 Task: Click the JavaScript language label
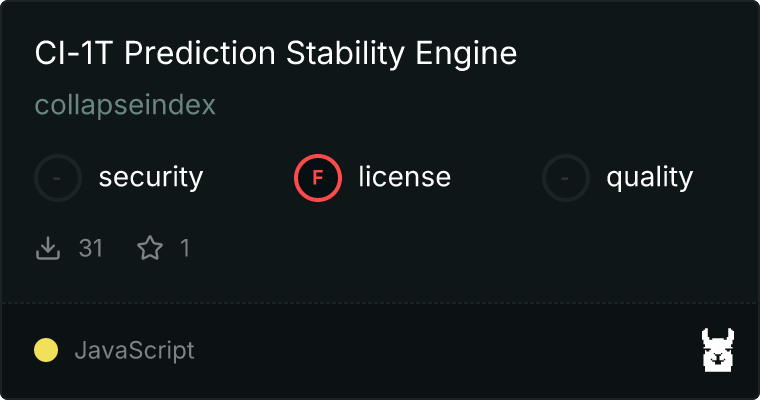point(134,351)
